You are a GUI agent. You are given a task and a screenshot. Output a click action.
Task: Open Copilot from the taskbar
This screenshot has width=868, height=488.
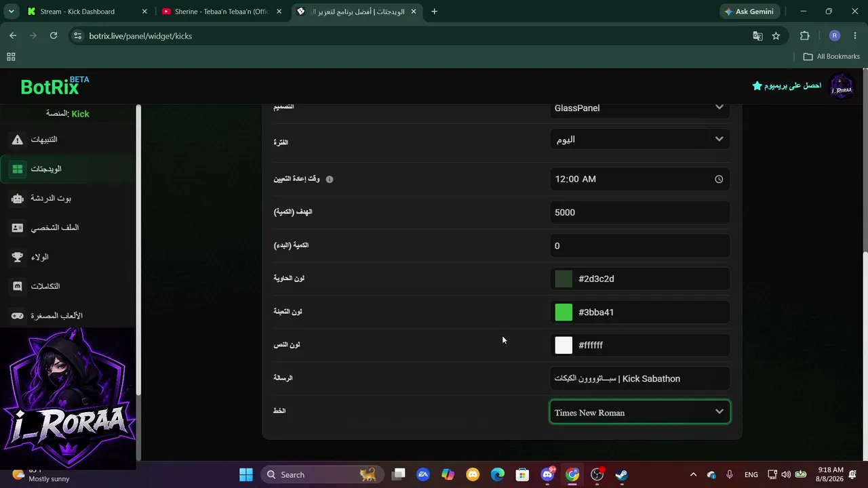448,474
